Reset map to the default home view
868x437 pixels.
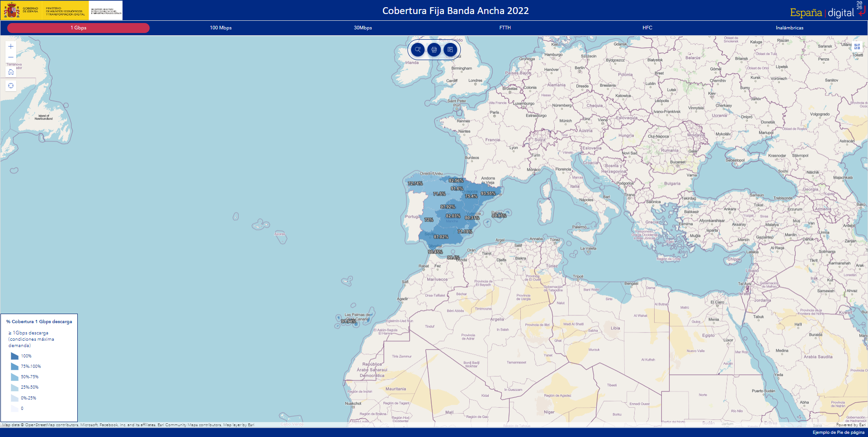tap(11, 72)
